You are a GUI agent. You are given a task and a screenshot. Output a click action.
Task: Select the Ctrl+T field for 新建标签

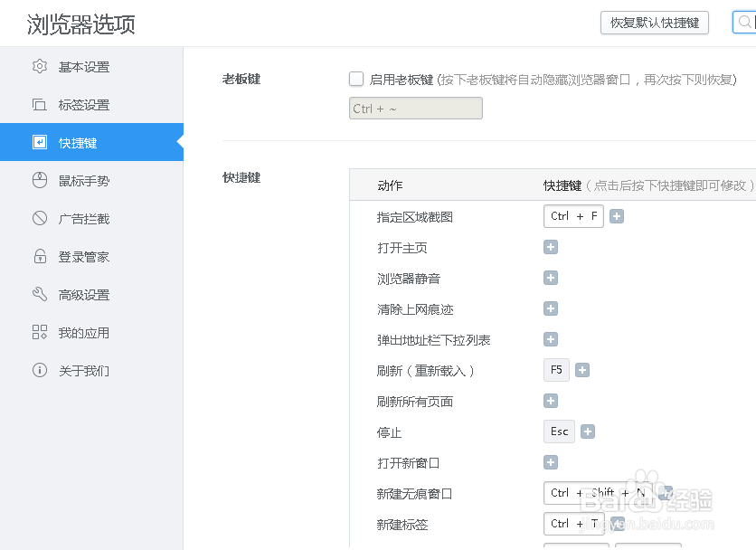(573, 524)
